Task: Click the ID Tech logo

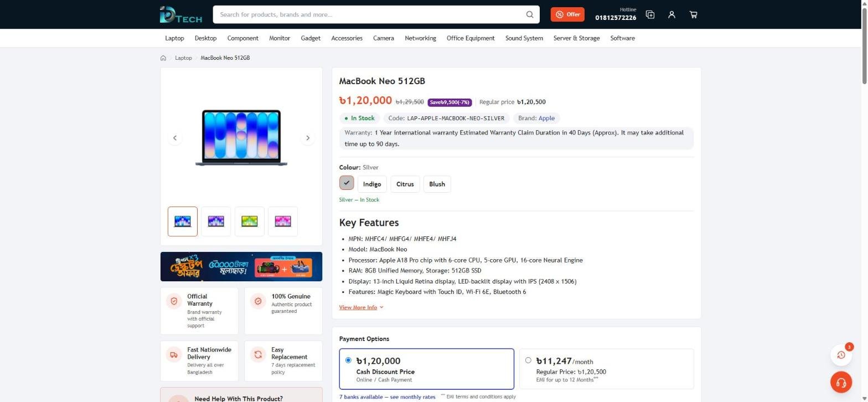Action: tap(181, 14)
